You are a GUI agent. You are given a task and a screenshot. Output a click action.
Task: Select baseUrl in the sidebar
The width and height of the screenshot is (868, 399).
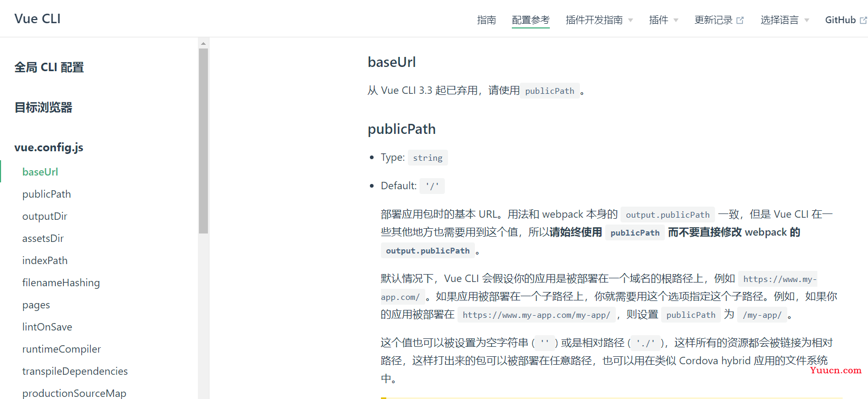pyautogui.click(x=40, y=172)
